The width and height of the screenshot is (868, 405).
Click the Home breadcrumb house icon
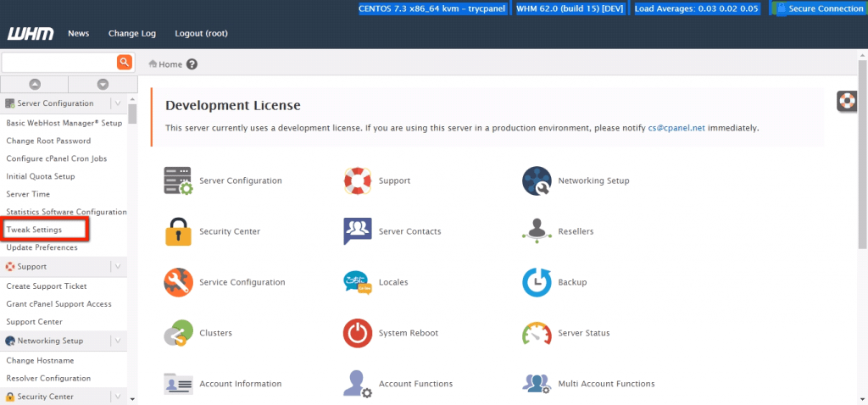point(153,64)
